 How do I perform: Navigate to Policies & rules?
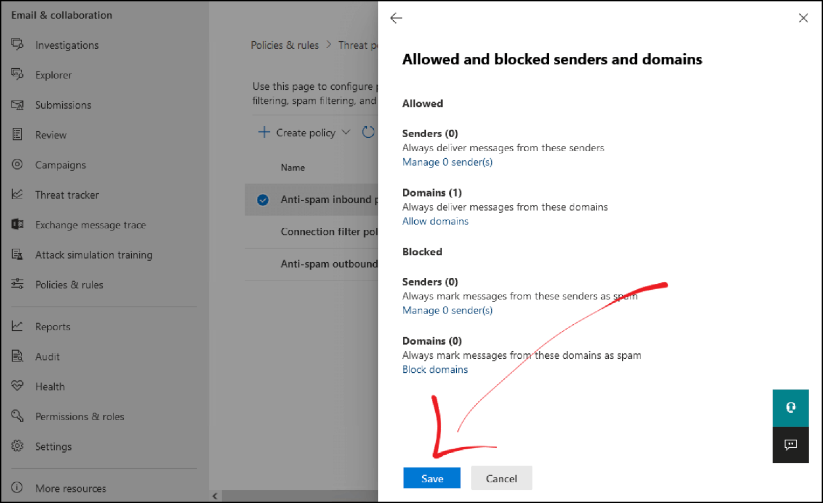point(69,285)
